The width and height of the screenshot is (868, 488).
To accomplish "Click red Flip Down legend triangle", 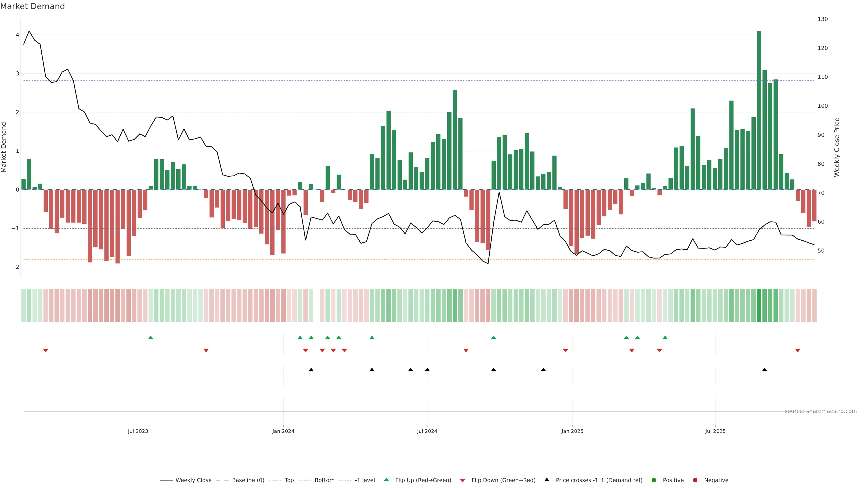I will coord(463,480).
